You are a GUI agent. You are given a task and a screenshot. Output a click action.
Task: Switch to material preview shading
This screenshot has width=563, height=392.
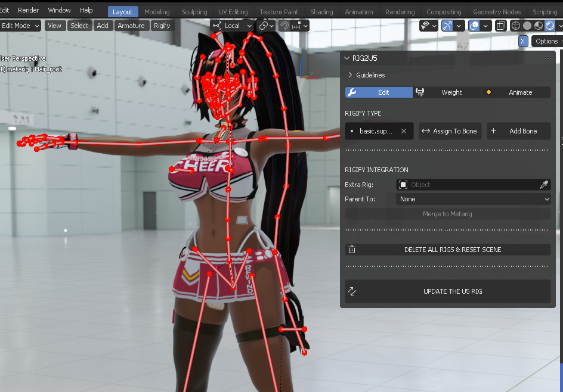[538, 26]
